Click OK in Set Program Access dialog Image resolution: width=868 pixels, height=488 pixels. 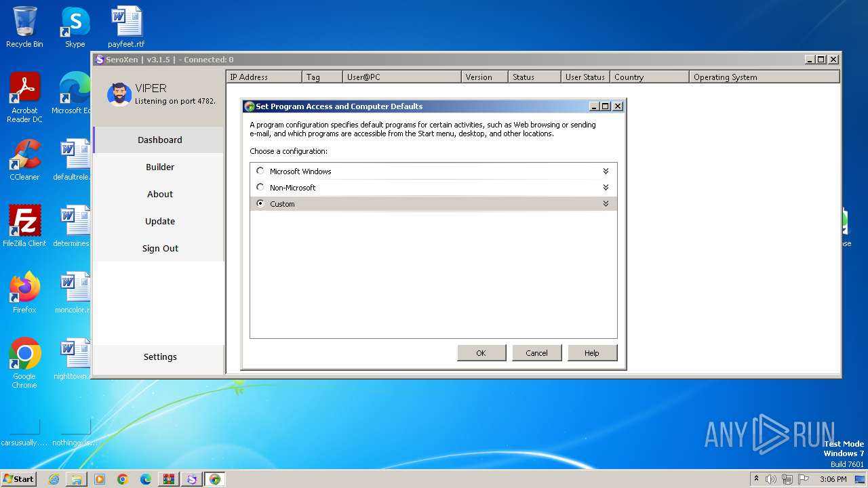(481, 353)
